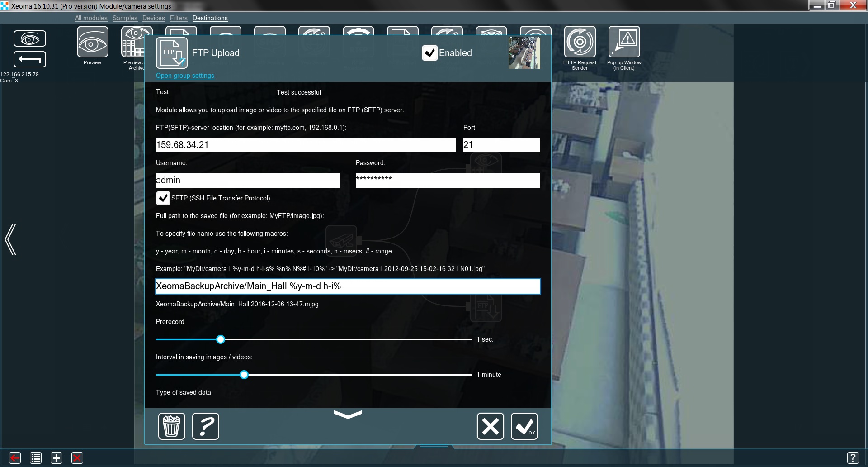Click the 'Type of saved data:' label
Screen dimensions: 868x467
(184, 392)
